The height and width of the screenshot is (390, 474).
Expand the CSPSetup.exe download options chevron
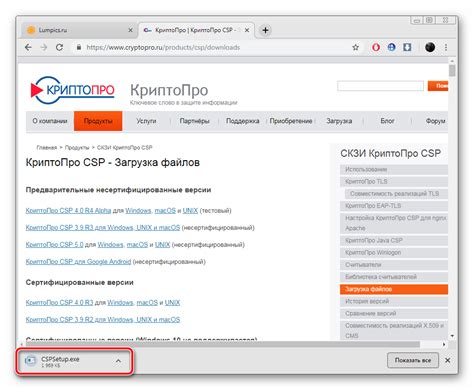pyautogui.click(x=118, y=361)
